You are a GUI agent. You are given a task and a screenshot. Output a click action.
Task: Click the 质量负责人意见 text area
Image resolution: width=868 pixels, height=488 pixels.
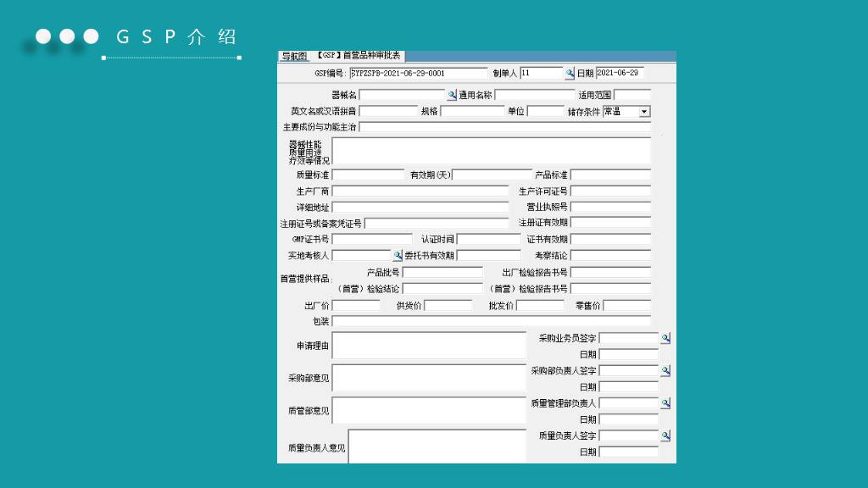click(x=437, y=446)
